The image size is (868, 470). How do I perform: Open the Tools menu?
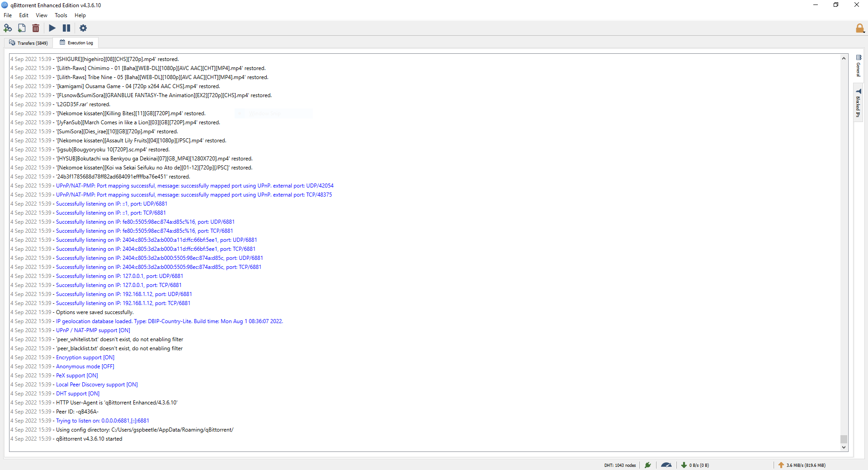tap(61, 15)
